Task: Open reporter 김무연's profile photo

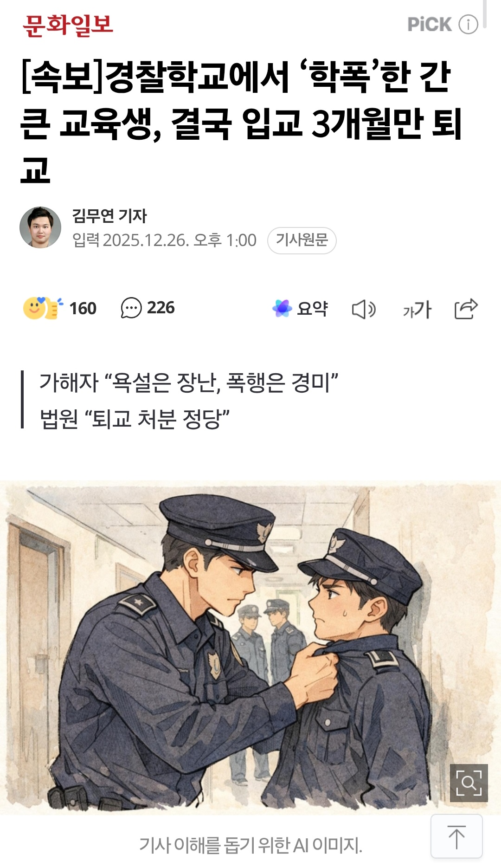Action: tap(40, 227)
